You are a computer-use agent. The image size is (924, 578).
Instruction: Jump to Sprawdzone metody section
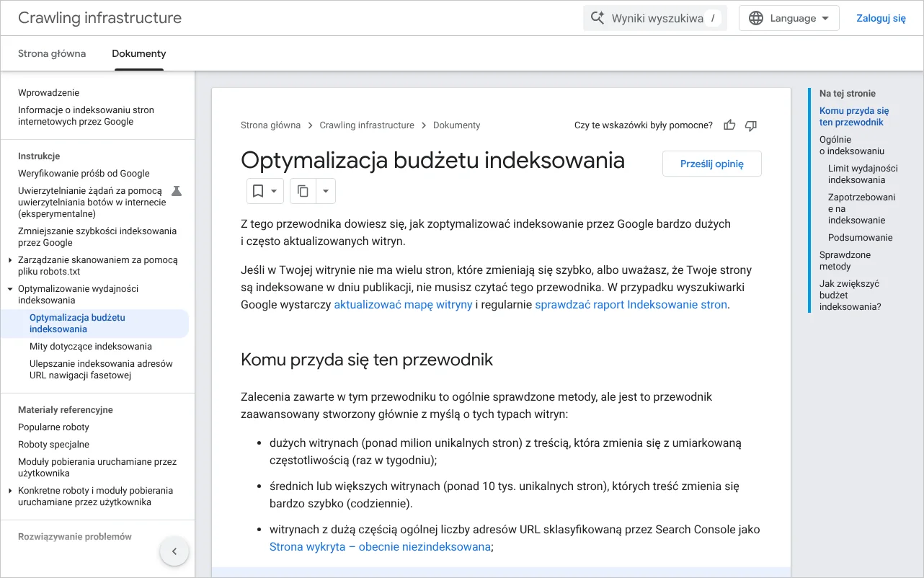coord(845,261)
